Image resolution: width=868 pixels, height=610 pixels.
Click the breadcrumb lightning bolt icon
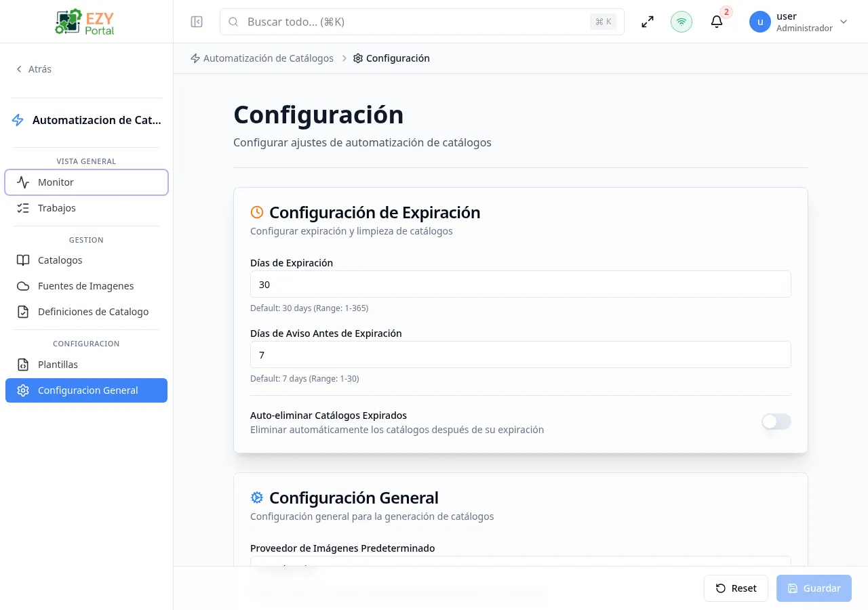[x=195, y=58]
